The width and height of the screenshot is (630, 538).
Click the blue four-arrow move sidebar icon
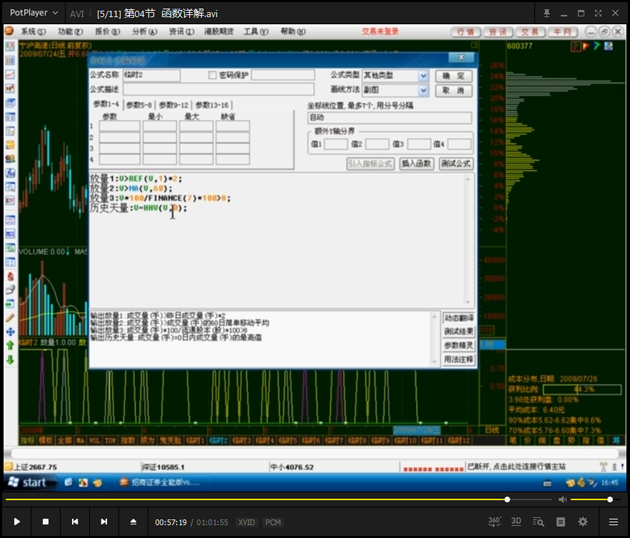[10, 331]
